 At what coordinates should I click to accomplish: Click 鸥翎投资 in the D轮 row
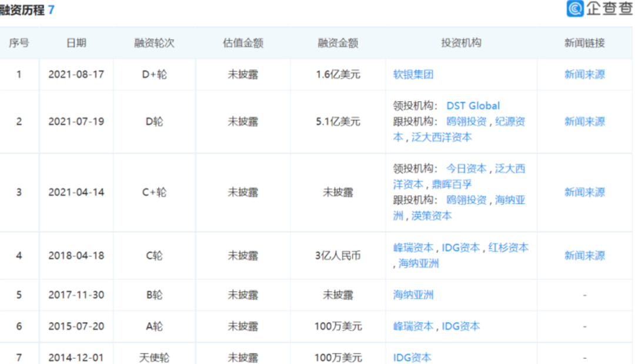click(x=466, y=122)
